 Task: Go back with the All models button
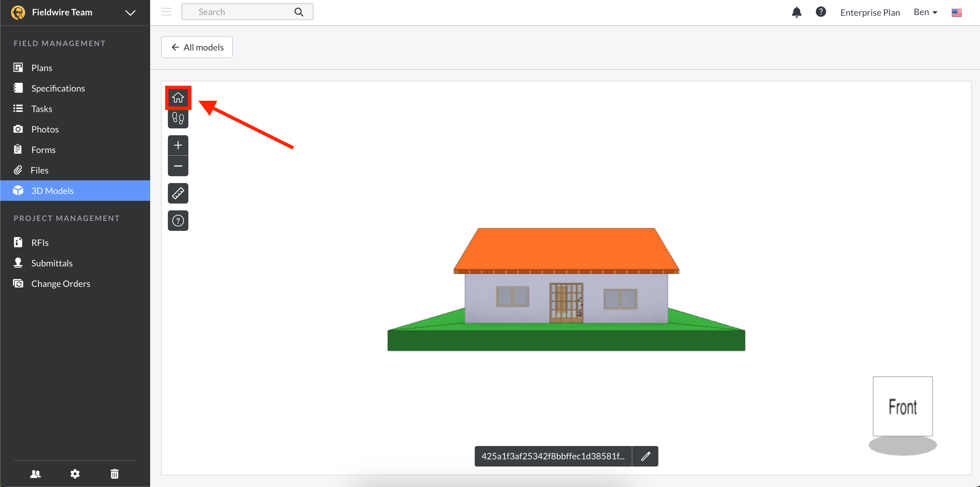tap(196, 47)
